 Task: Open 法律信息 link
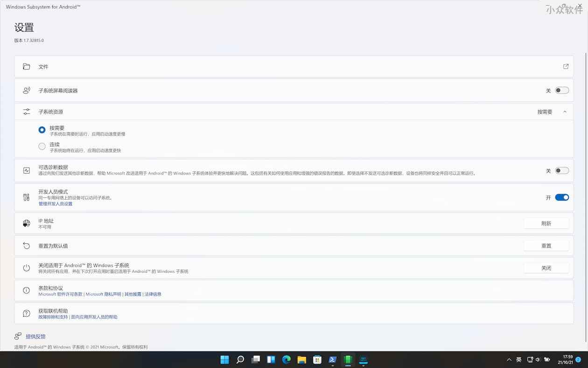coord(153,294)
